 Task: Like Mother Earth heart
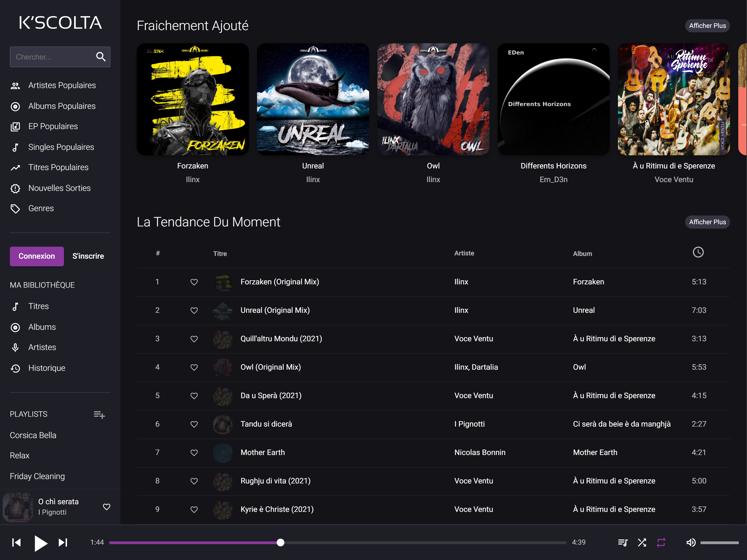[x=194, y=453]
